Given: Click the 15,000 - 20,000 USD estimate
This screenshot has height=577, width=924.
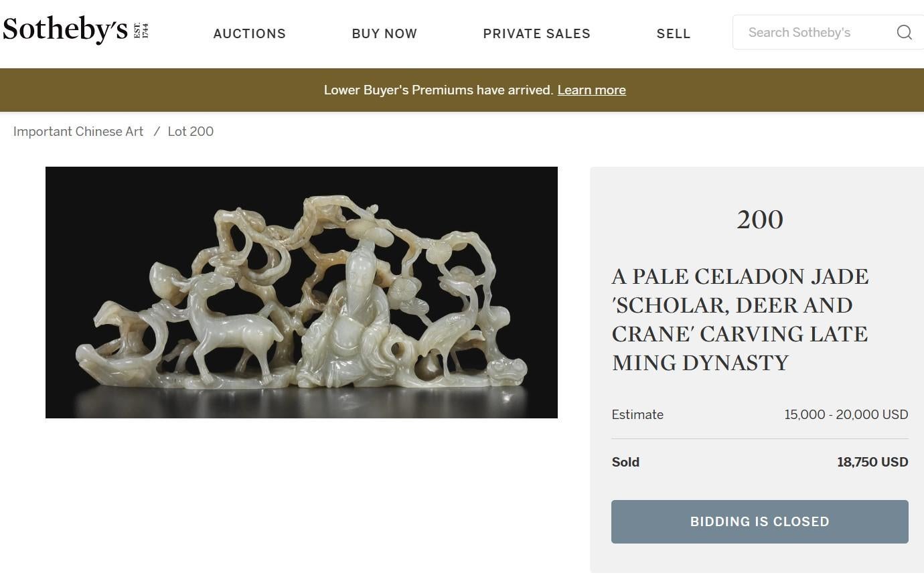Looking at the screenshot, I should coord(846,414).
